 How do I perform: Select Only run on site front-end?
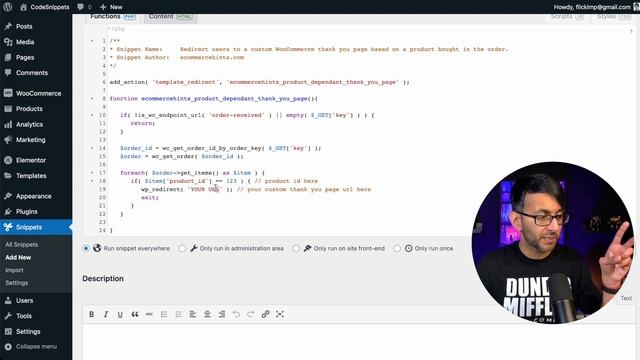(296, 249)
